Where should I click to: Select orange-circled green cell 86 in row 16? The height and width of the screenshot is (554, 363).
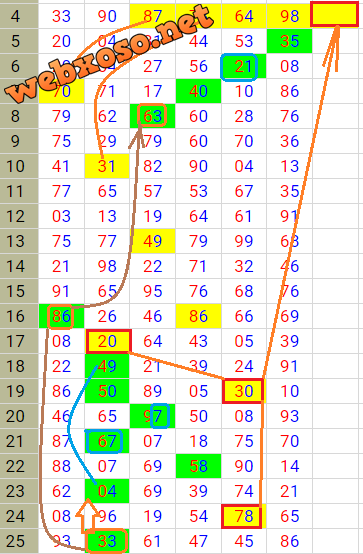click(61, 316)
